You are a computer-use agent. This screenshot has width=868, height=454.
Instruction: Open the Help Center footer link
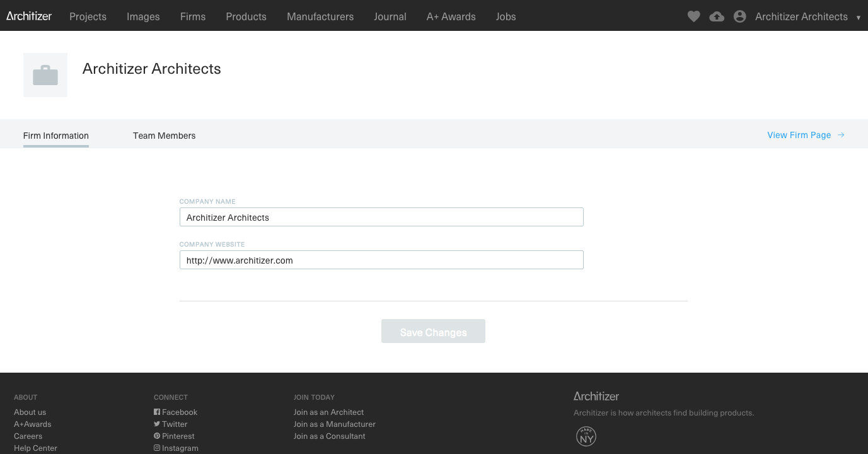click(x=35, y=448)
